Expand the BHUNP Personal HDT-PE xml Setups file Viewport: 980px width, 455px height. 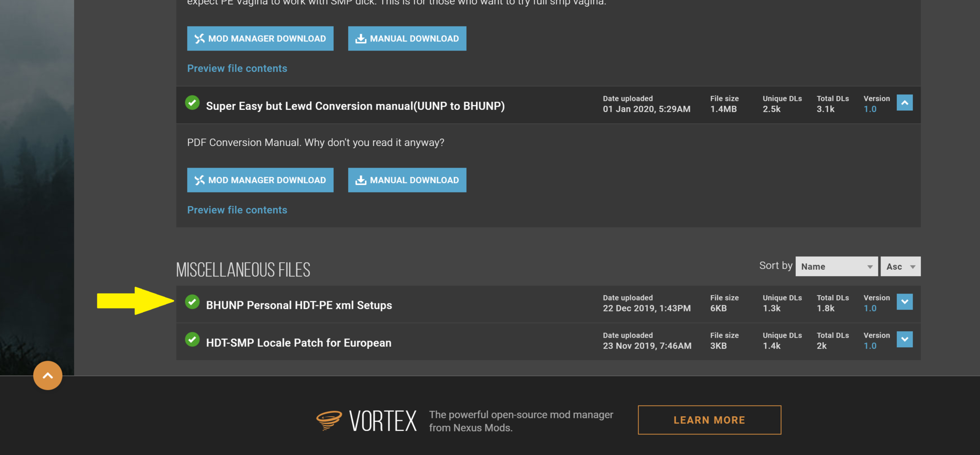tap(904, 302)
